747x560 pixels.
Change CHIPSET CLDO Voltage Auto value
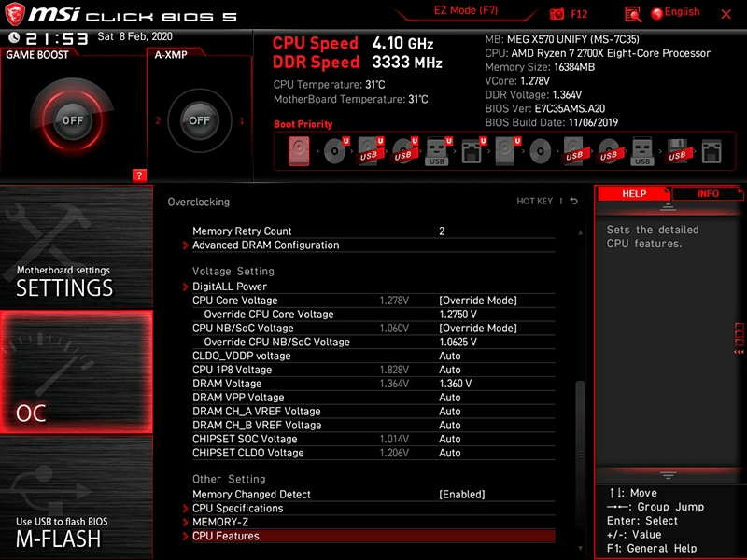point(450,453)
